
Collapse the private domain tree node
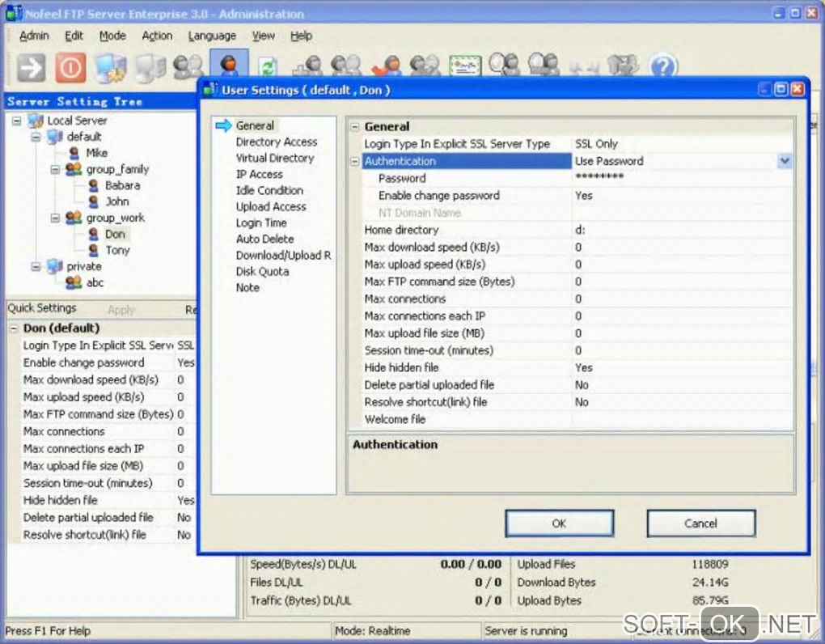click(36, 266)
